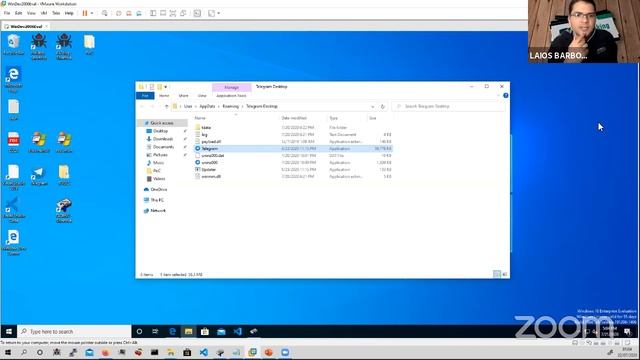Click the Search Telegram Desktop field
640x360 pixels.
pos(448,106)
